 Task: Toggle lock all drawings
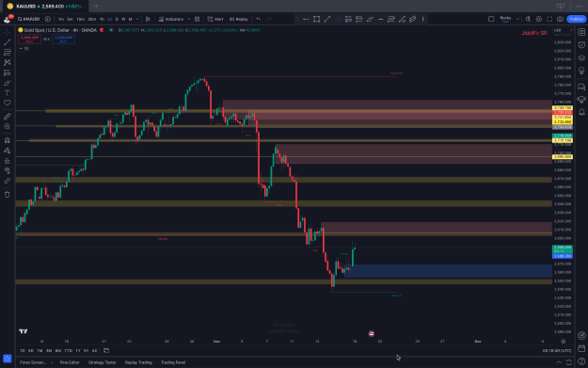click(8, 161)
